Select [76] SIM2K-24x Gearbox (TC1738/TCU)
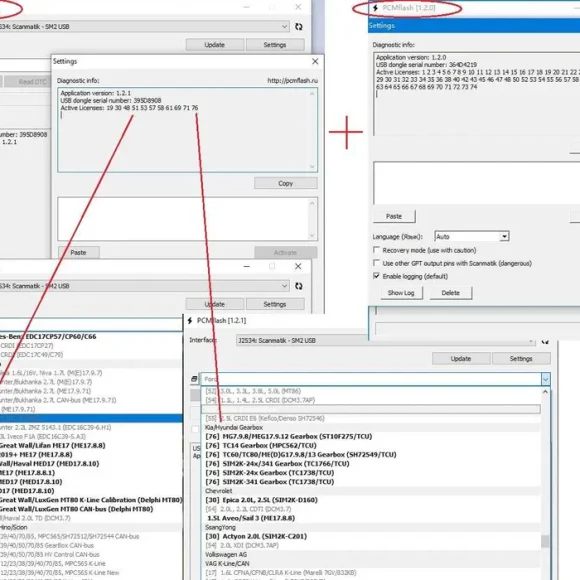The image size is (580, 580). pyautogui.click(x=270, y=473)
